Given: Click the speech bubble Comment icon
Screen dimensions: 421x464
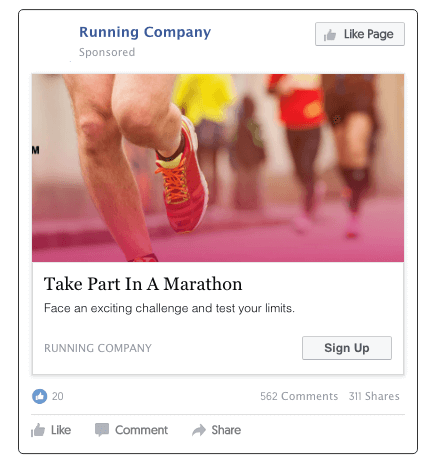Looking at the screenshot, I should [x=102, y=430].
